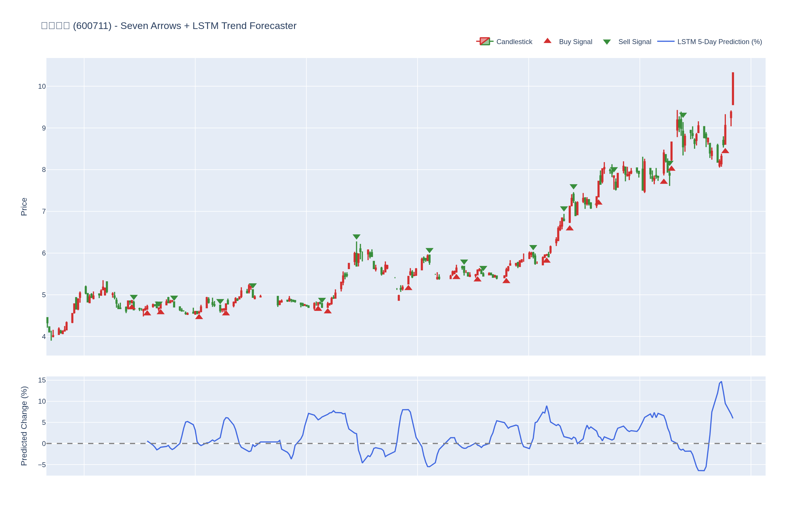Hide the Buy Signal trace via its legend text
812x522 pixels.
click(575, 42)
